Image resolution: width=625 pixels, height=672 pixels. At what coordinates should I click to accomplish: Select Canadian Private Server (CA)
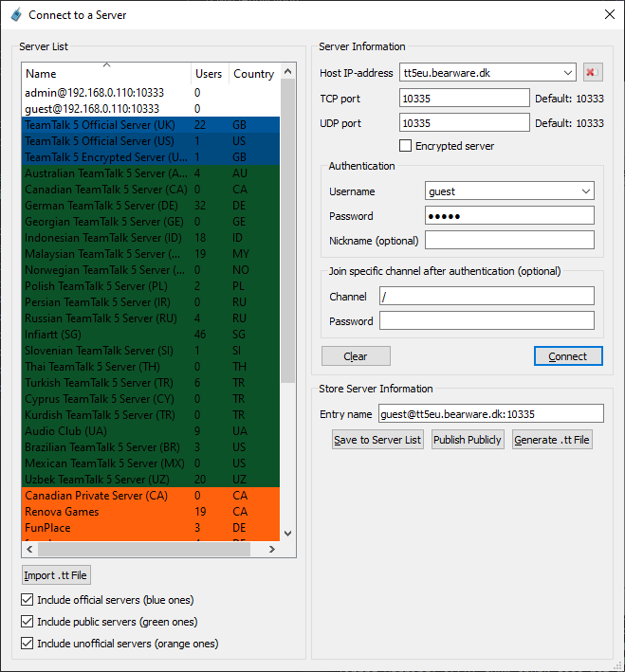point(151,496)
